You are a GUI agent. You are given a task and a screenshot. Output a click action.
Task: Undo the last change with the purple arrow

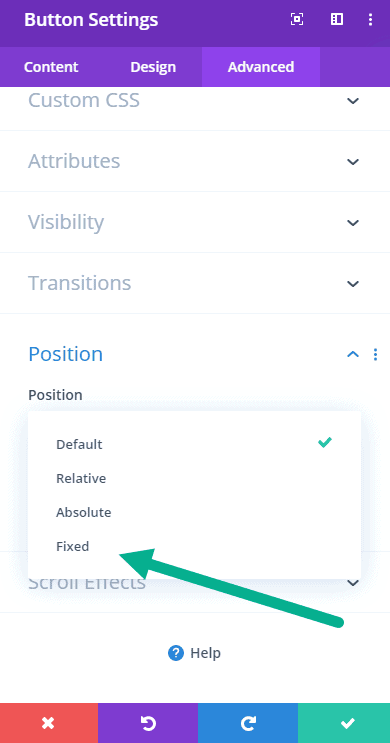(x=148, y=723)
